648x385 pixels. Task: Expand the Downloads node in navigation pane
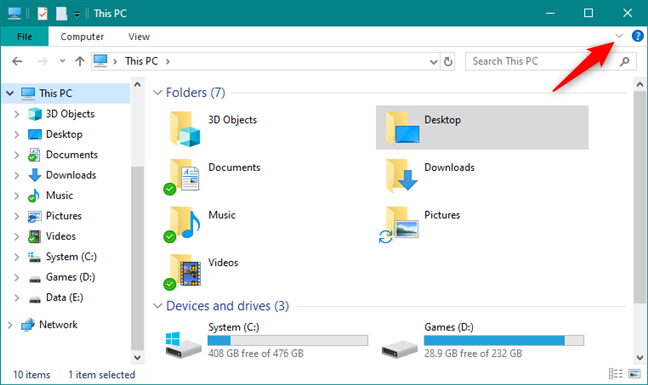coord(17,175)
